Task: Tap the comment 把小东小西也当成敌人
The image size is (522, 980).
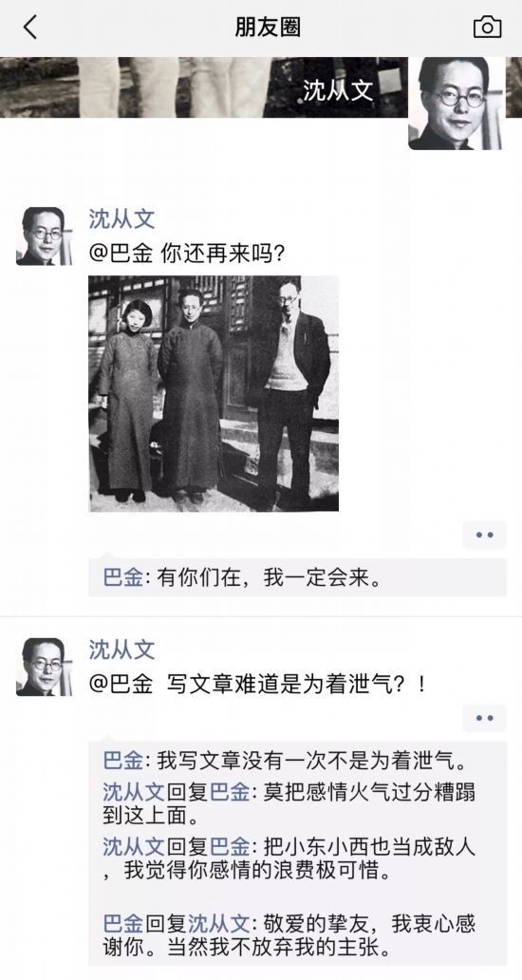Action: tap(289, 859)
